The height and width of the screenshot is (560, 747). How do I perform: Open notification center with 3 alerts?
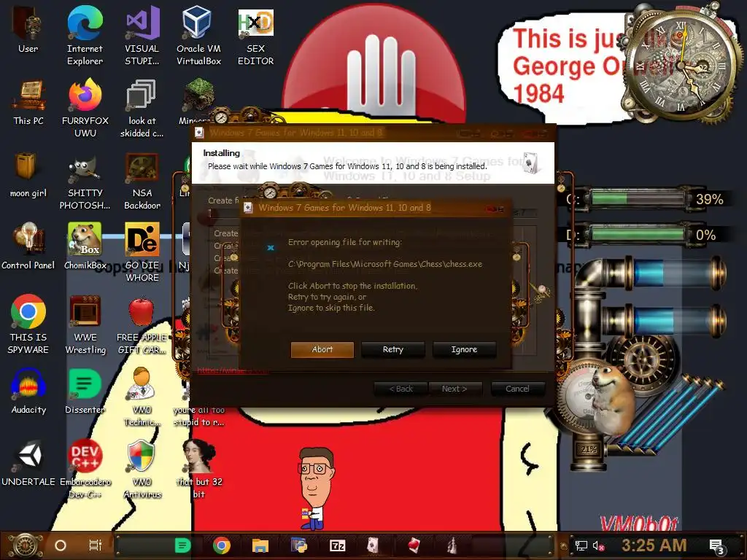(717, 546)
